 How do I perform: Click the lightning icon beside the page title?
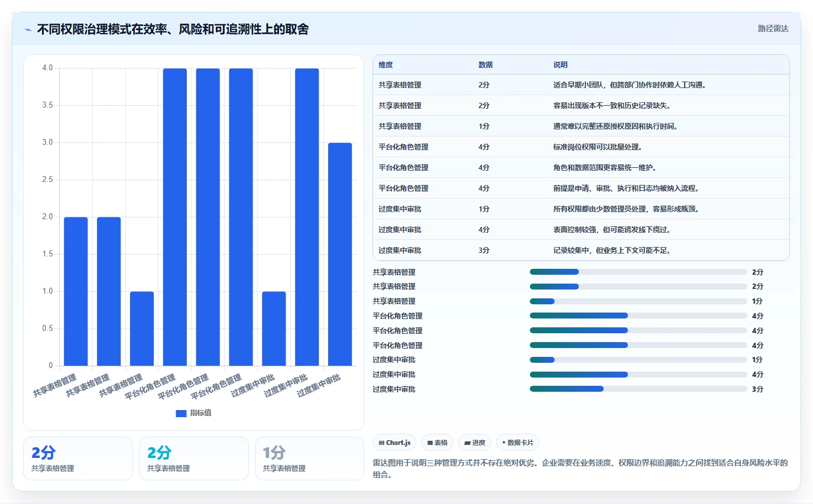point(28,29)
